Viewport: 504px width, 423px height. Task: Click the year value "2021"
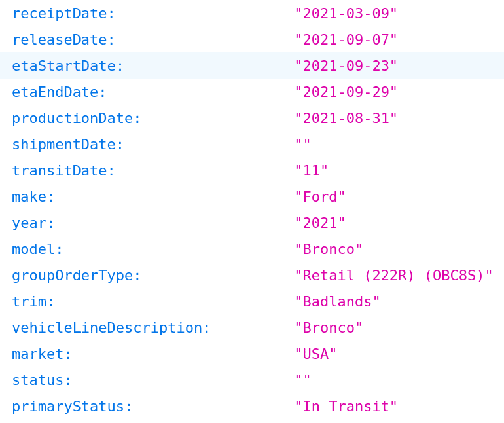click(320, 223)
